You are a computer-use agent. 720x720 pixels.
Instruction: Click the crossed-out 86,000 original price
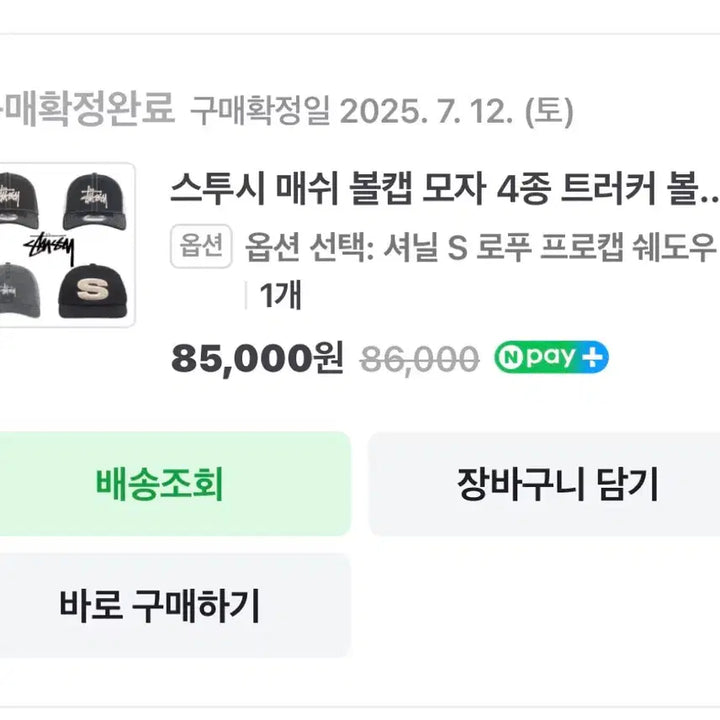pos(418,357)
